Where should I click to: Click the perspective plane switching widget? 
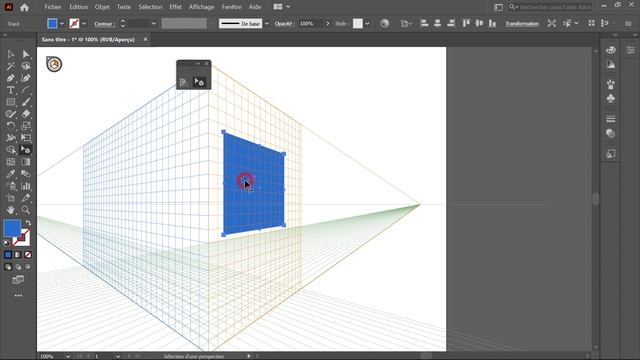[54, 64]
